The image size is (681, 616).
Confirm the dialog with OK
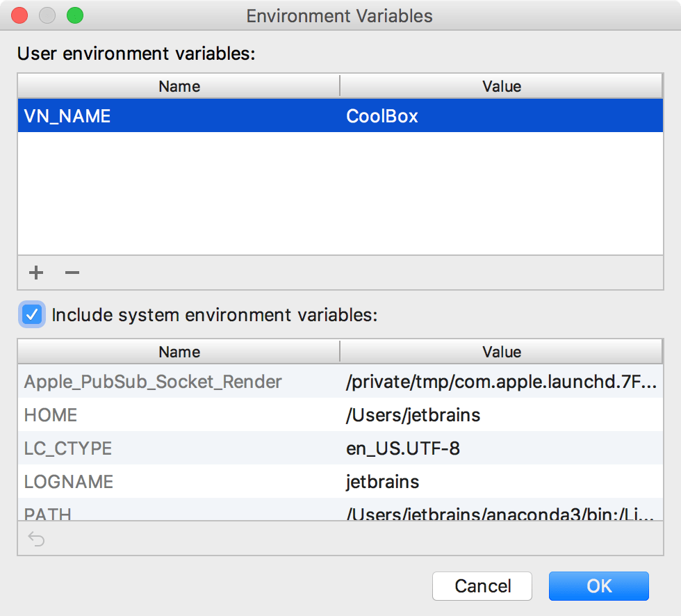[598, 585]
